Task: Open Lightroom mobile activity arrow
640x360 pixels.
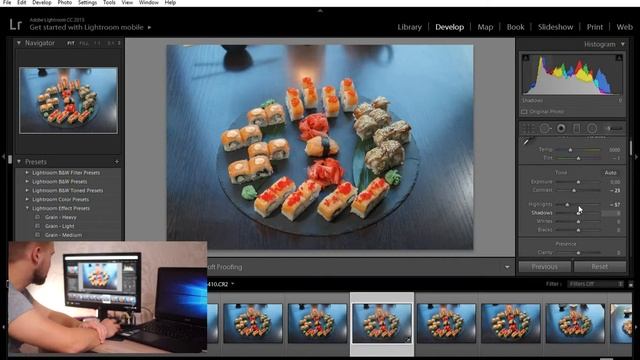Action: [x=149, y=27]
